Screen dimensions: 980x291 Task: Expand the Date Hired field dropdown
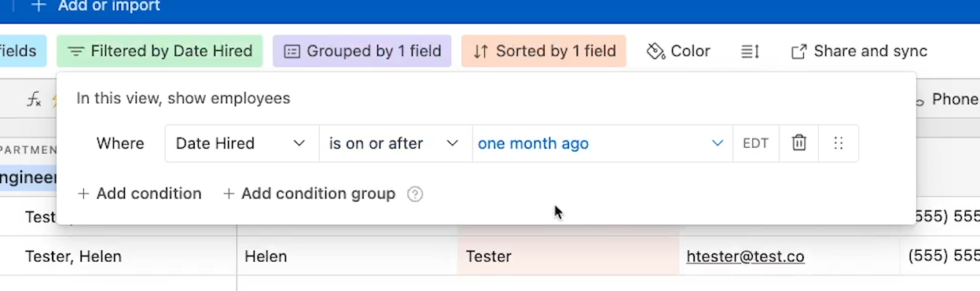(242, 143)
